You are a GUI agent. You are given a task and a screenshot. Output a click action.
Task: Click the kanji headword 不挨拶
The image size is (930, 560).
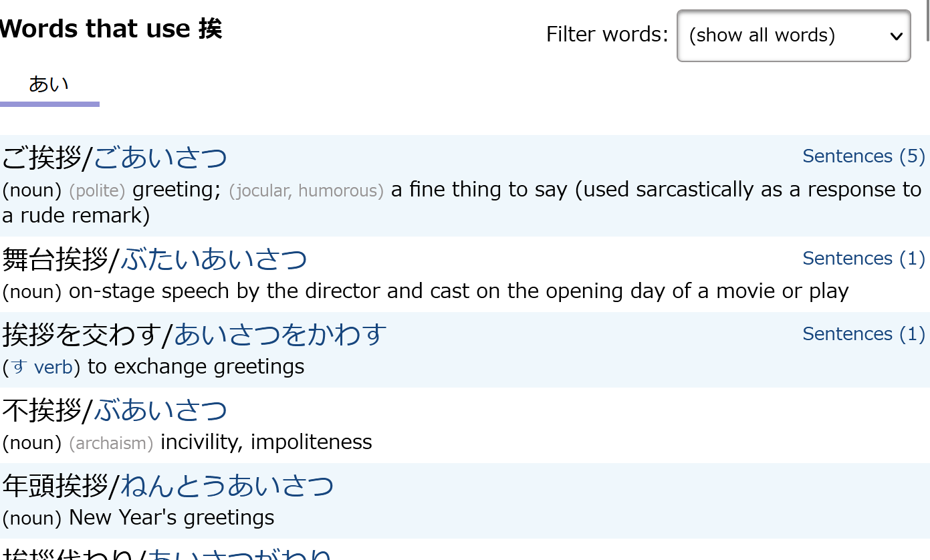(41, 411)
